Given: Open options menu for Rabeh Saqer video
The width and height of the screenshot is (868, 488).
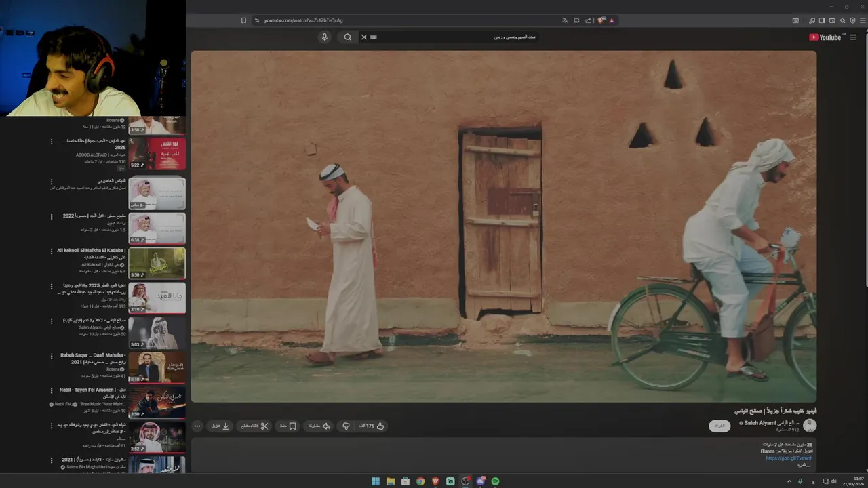Looking at the screenshot, I should coord(52,355).
